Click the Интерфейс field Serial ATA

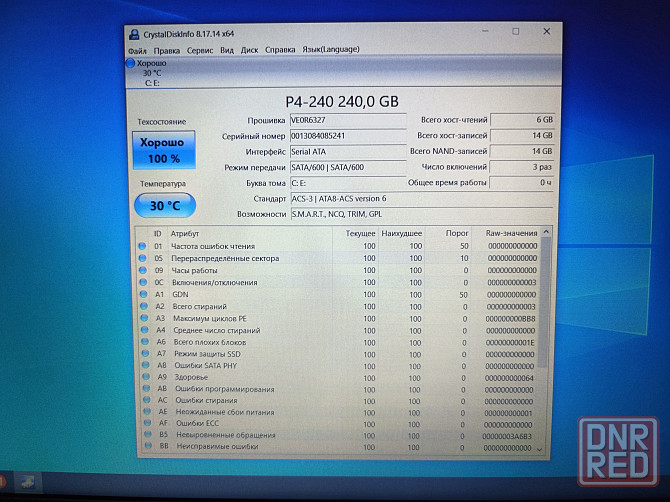(348, 152)
